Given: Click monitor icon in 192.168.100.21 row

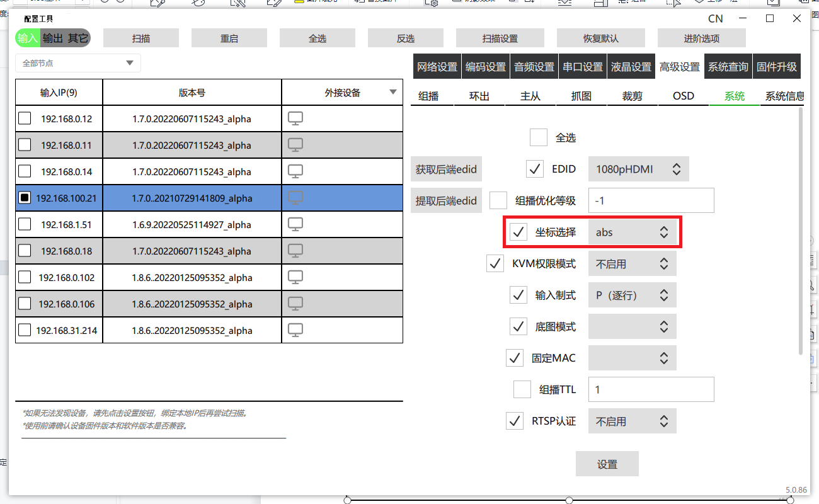Looking at the screenshot, I should (295, 198).
